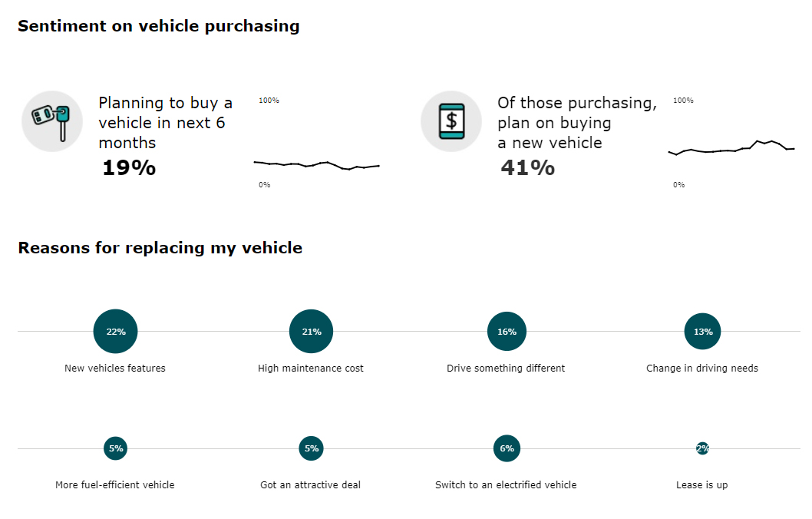The width and height of the screenshot is (812, 519).
Task: Click the 21% High maintenance cost bubble
Action: [x=311, y=332]
